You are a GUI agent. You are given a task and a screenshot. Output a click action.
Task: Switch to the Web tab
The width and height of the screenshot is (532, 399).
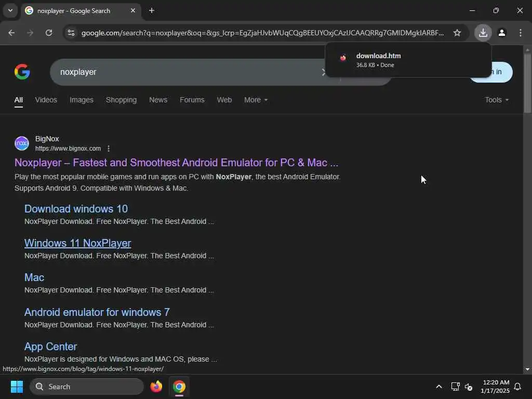click(x=224, y=100)
